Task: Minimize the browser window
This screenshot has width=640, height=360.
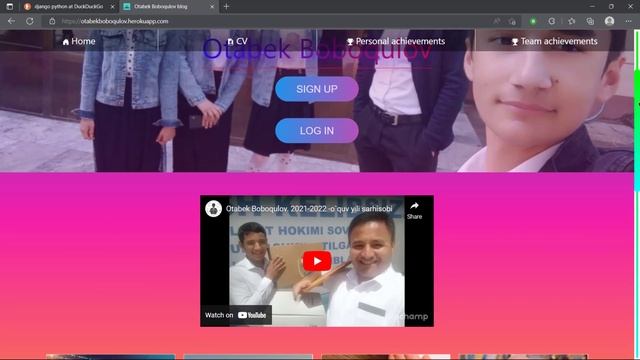Action: point(592,7)
